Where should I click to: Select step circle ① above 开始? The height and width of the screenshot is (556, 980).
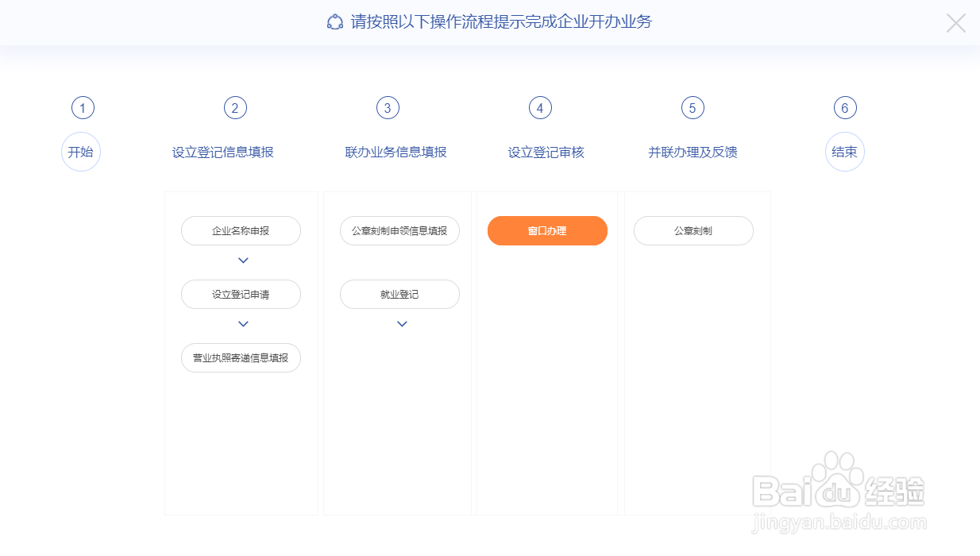[x=83, y=107]
